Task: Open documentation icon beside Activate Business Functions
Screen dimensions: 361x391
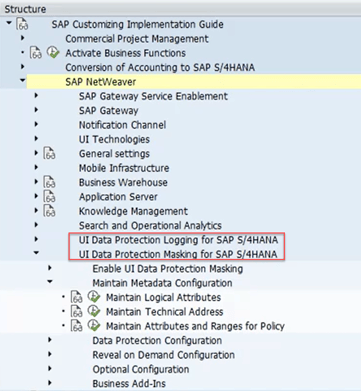Action: pyautogui.click(x=36, y=53)
